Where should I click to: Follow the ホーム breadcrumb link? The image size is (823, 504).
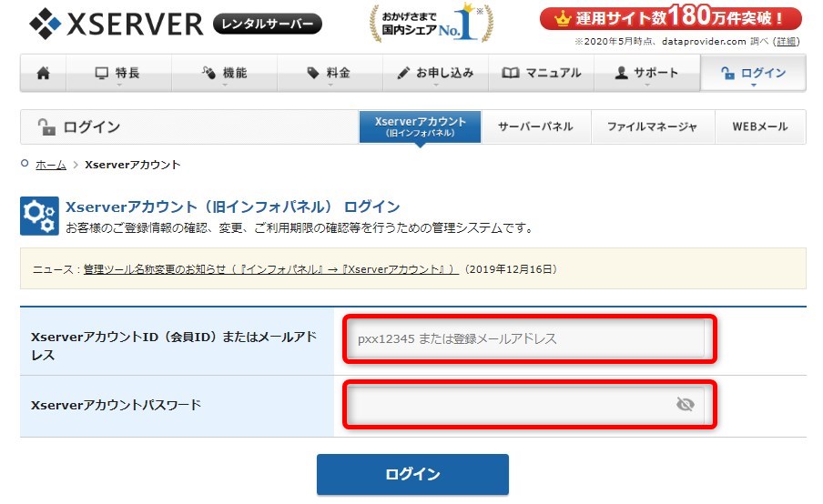tap(51, 166)
